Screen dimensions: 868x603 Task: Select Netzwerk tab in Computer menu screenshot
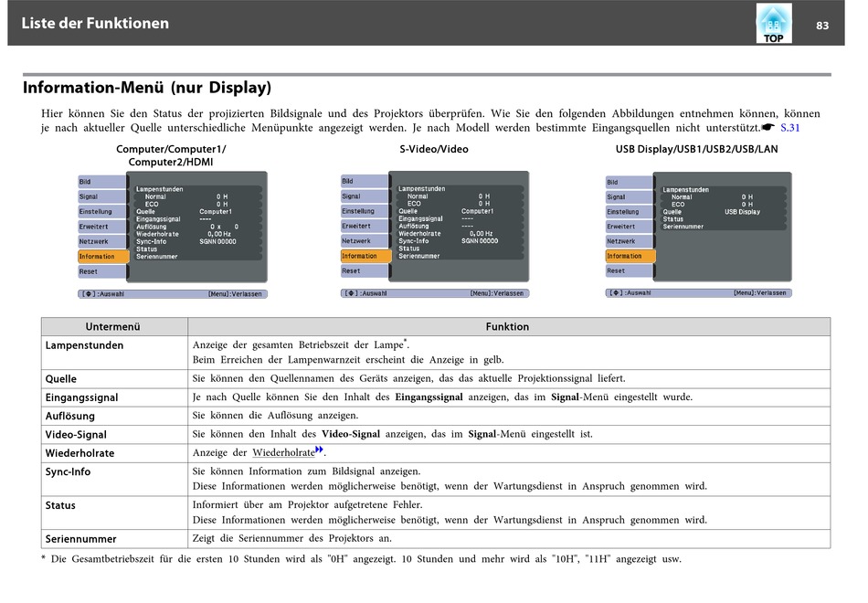coord(101,241)
